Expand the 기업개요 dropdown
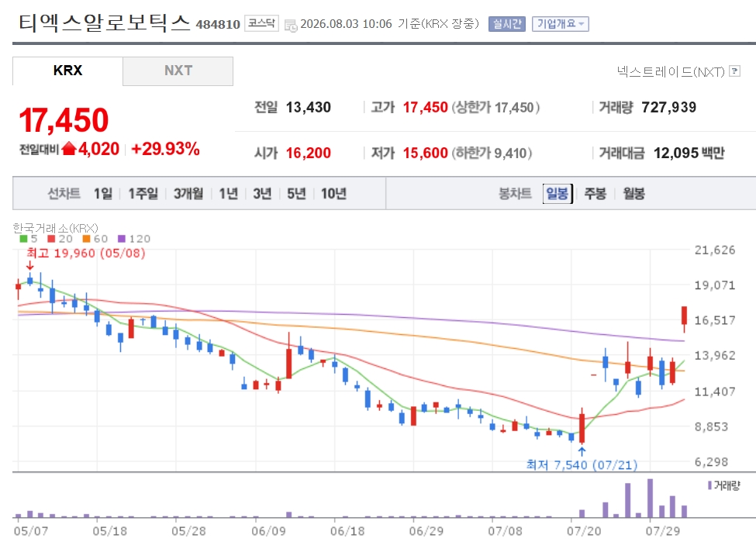 click(561, 23)
